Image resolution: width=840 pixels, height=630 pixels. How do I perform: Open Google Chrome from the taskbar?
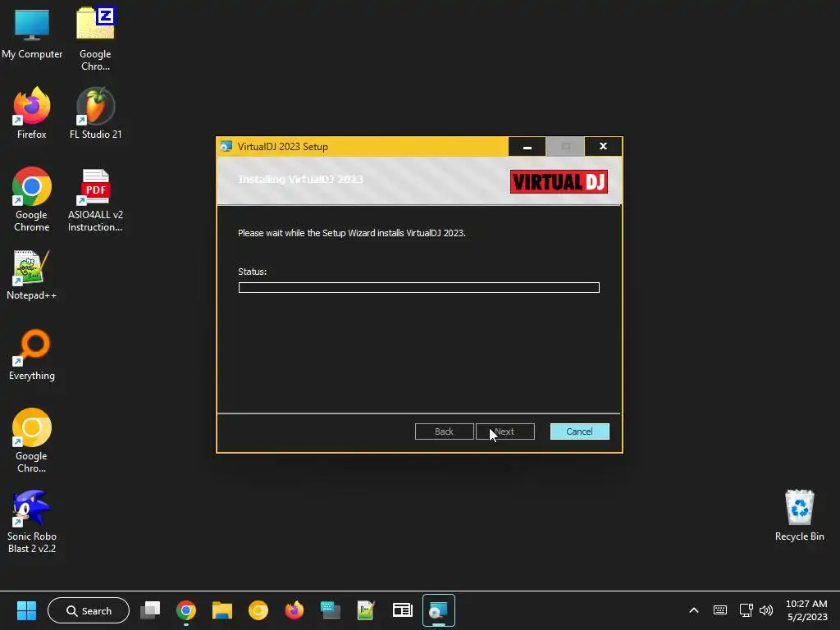click(186, 610)
